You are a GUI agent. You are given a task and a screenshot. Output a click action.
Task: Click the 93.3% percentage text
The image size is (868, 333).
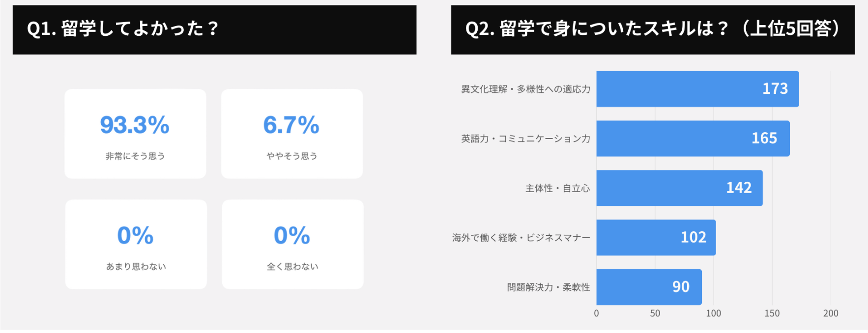click(x=135, y=125)
